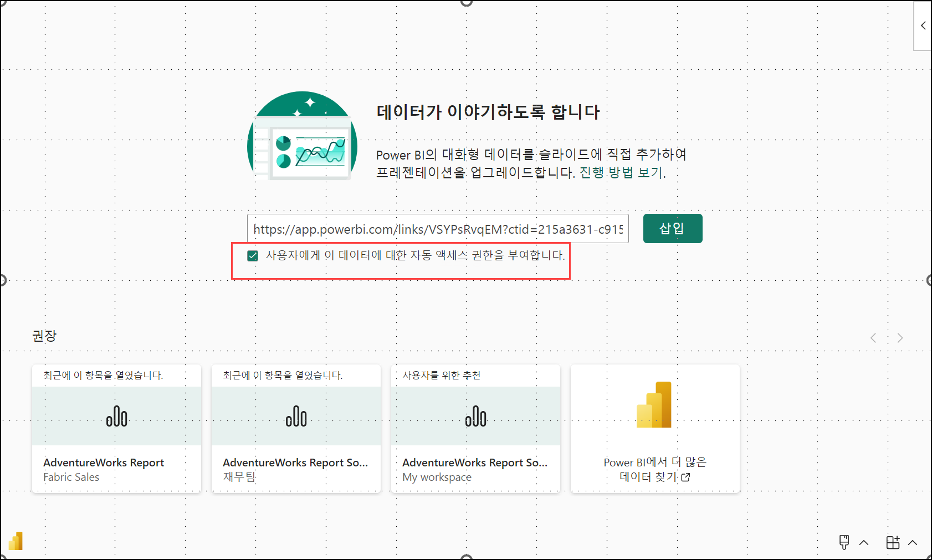Viewport: 932px width, 560px height.
Task: Click the 데이터가 이야기하도록 합니다 heading
Action: coord(488,112)
